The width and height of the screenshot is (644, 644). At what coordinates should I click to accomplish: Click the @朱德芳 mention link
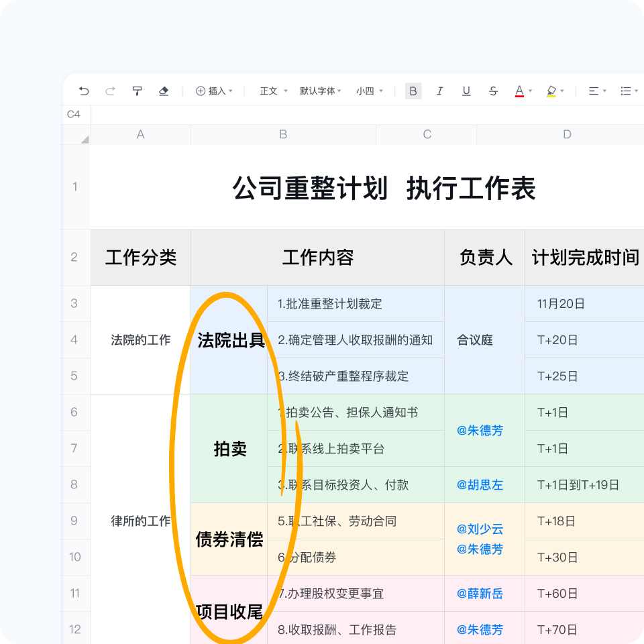(x=480, y=431)
